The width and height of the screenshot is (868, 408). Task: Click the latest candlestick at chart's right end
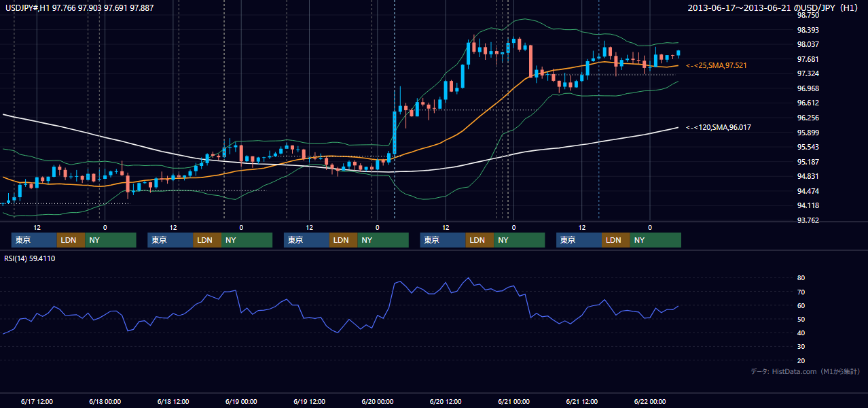coord(678,54)
